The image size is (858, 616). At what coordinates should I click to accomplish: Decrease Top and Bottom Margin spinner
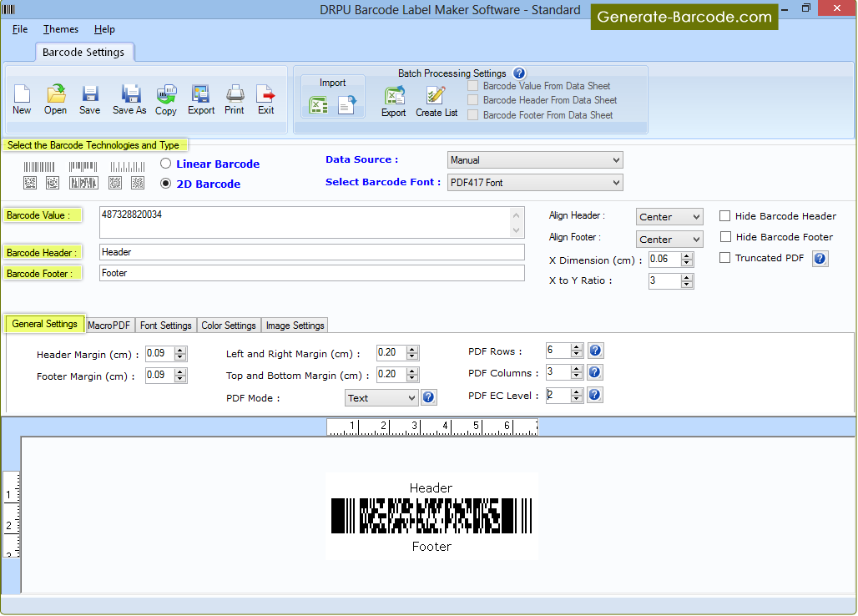412,378
